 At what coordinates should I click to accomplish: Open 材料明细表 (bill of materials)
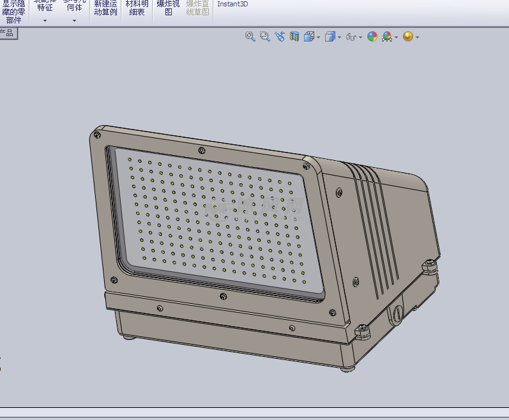137,8
